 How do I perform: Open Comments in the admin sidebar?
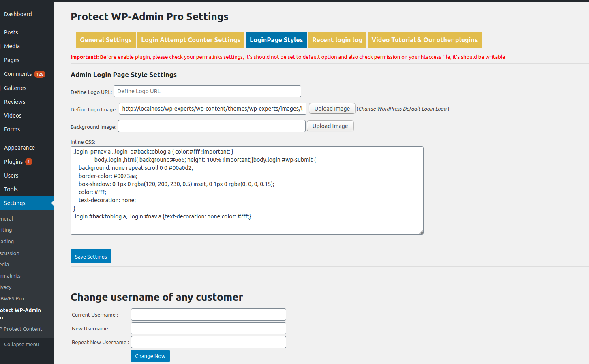[x=18, y=74]
